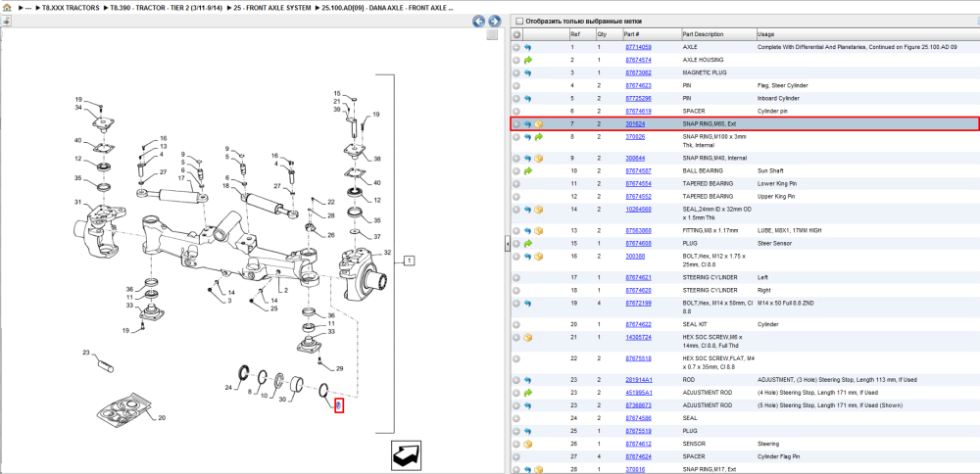980x474 pixels.
Task: Sort by the Ref column header
Action: pos(574,34)
